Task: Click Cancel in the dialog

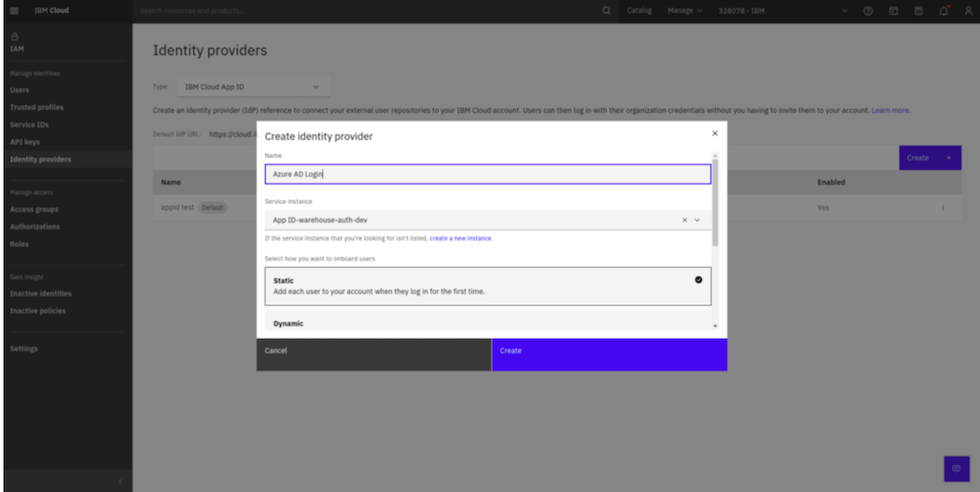Action: click(373, 355)
